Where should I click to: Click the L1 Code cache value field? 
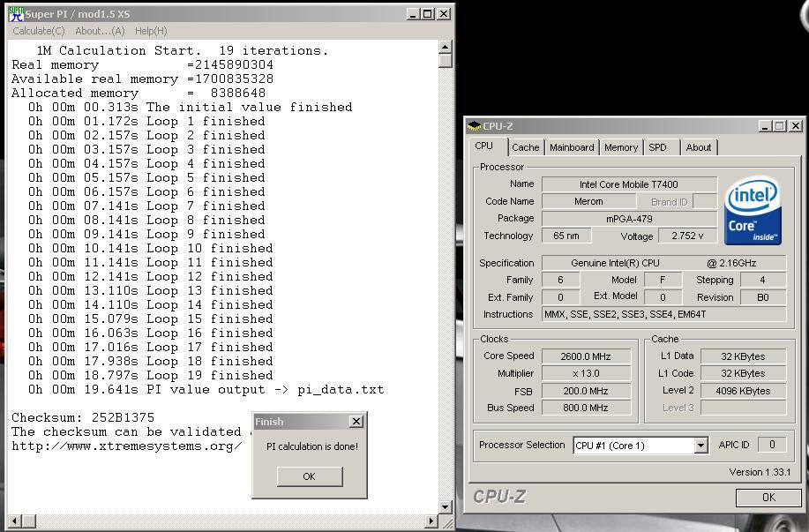point(743,373)
